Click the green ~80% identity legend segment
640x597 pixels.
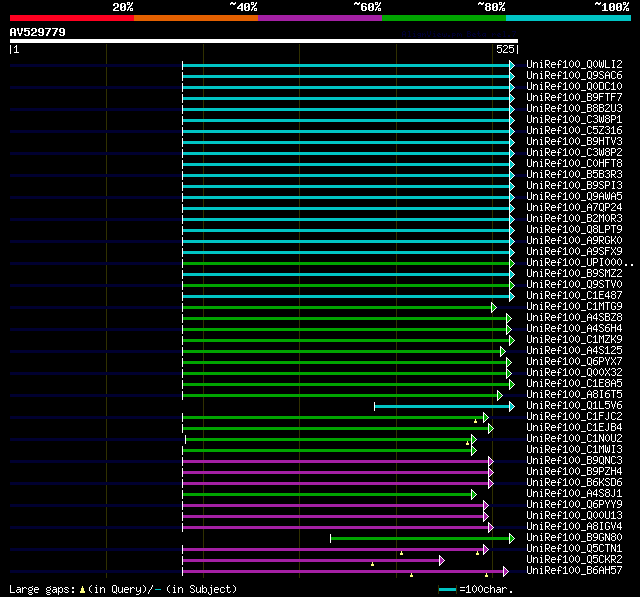(x=444, y=18)
